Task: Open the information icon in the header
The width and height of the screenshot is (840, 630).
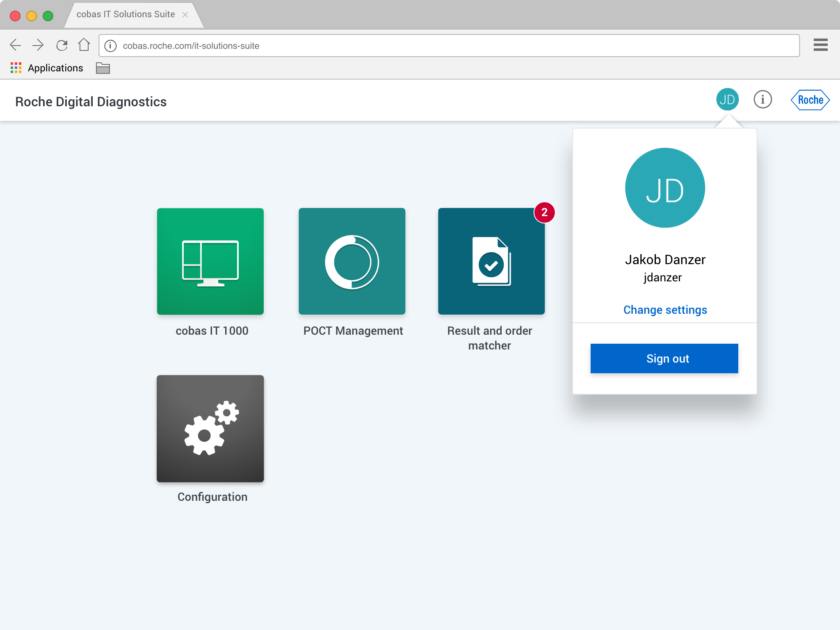Action: click(762, 100)
